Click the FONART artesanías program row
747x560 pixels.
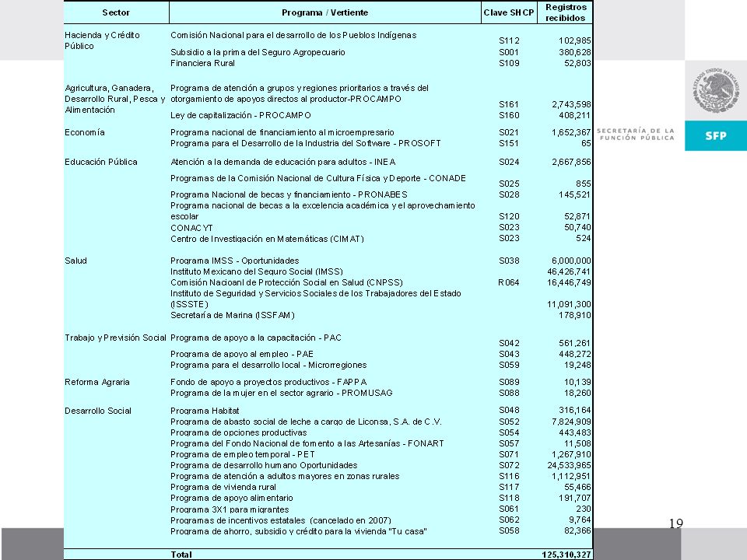point(307,443)
